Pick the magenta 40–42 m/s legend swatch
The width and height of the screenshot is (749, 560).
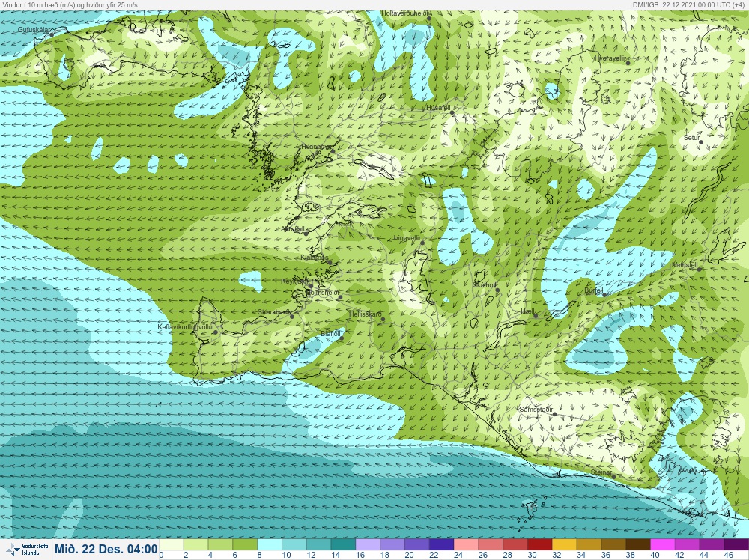coord(663,545)
